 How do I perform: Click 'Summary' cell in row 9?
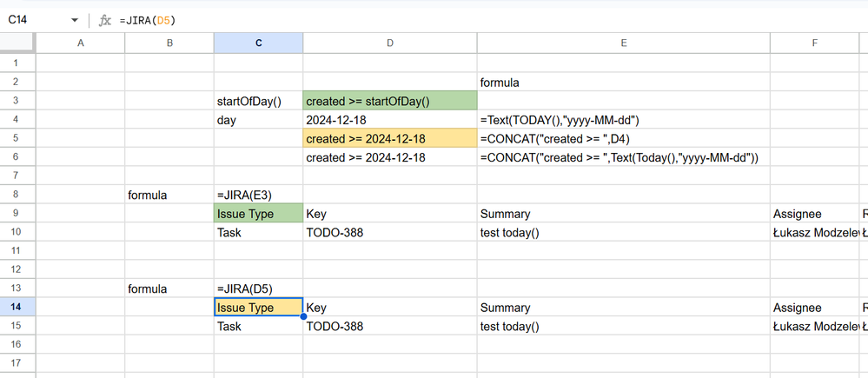click(624, 214)
